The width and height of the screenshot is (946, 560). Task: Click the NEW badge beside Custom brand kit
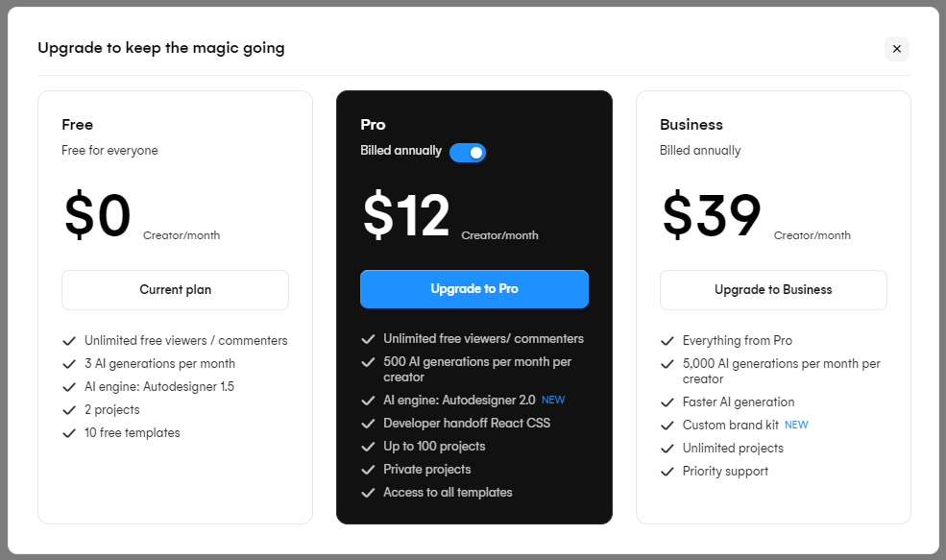796,425
